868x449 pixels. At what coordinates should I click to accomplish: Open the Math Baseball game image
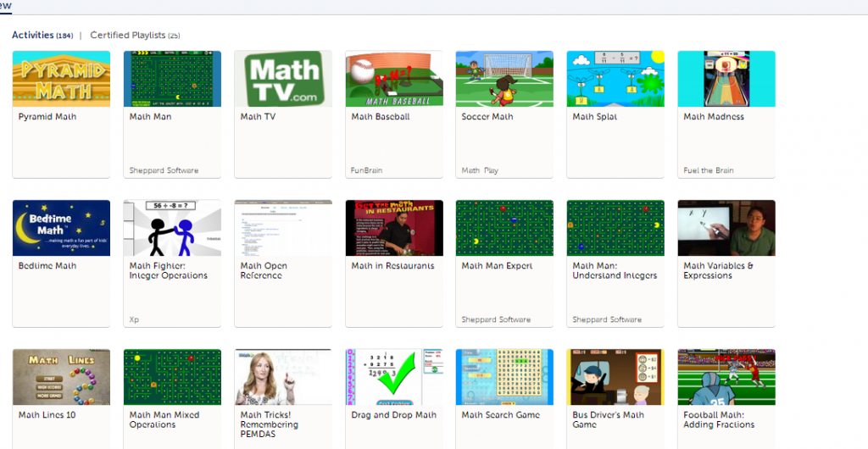tap(394, 79)
